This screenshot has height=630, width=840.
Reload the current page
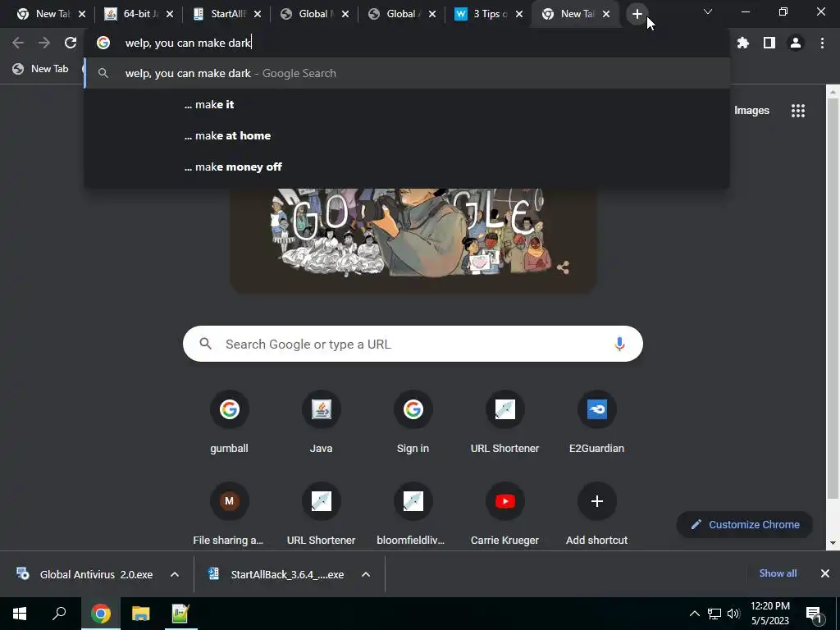71,43
